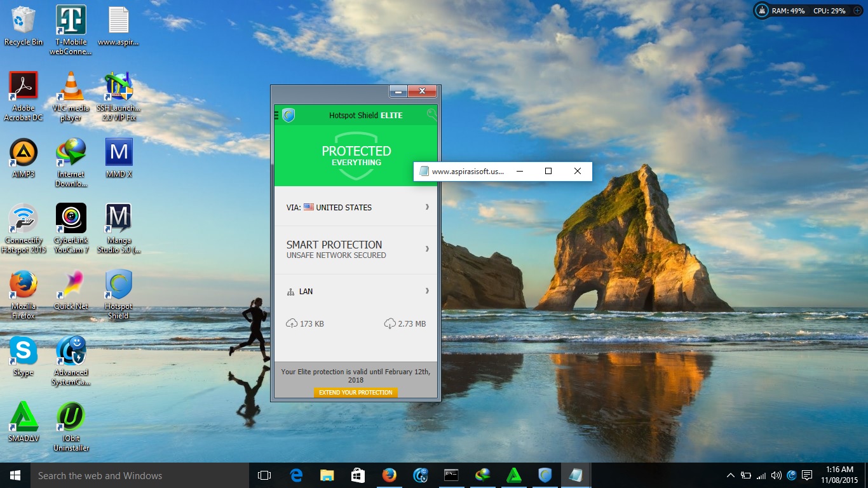
Task: Maximize the www.aspirasisoft.us Notepad window
Action: point(548,171)
